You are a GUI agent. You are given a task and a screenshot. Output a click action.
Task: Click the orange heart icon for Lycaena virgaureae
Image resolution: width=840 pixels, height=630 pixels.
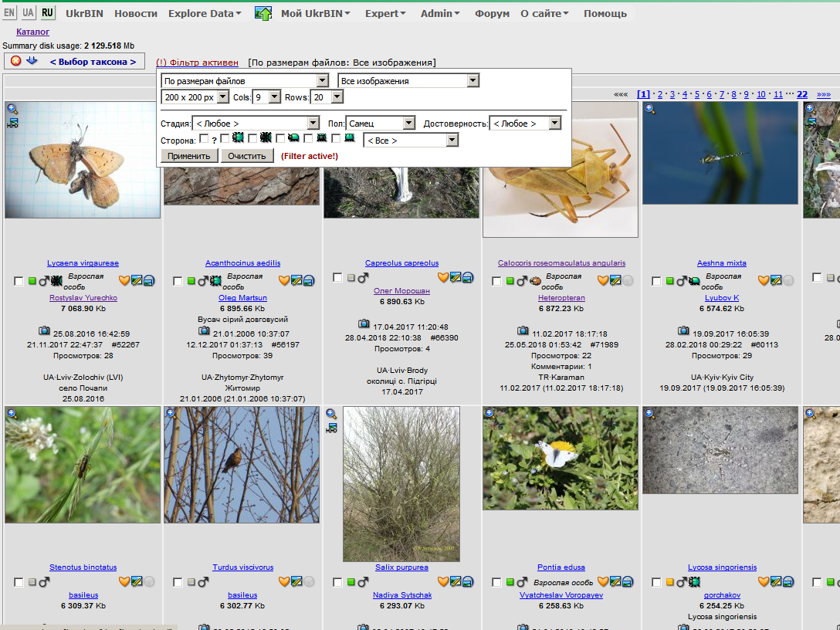coord(124,280)
